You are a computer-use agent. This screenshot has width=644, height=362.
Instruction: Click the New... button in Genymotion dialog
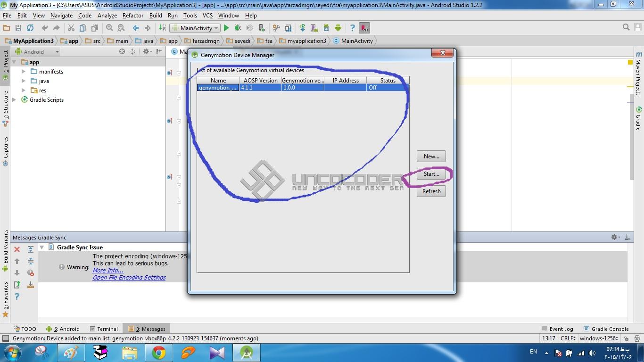[x=431, y=156]
